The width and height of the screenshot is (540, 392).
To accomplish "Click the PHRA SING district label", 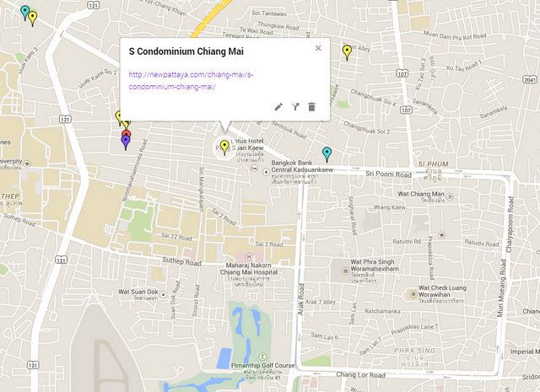I will (x=414, y=351).
